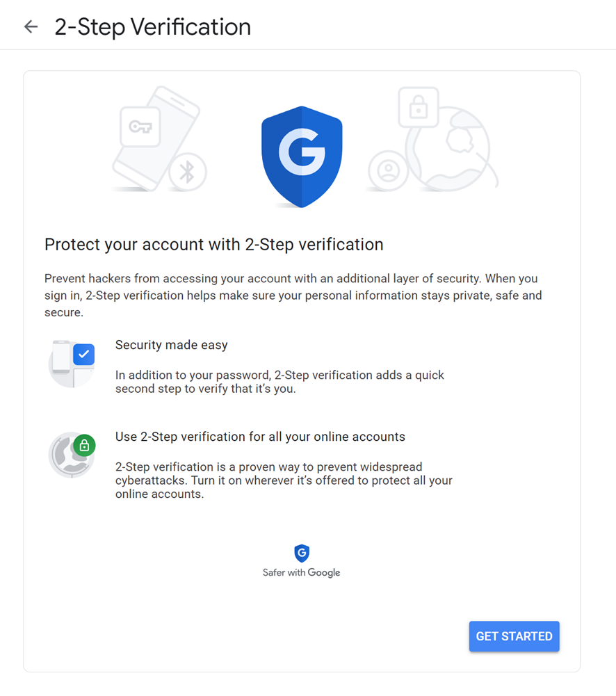Click the Prevent hackers description paragraph
This screenshot has height=696, width=616.
[292, 296]
